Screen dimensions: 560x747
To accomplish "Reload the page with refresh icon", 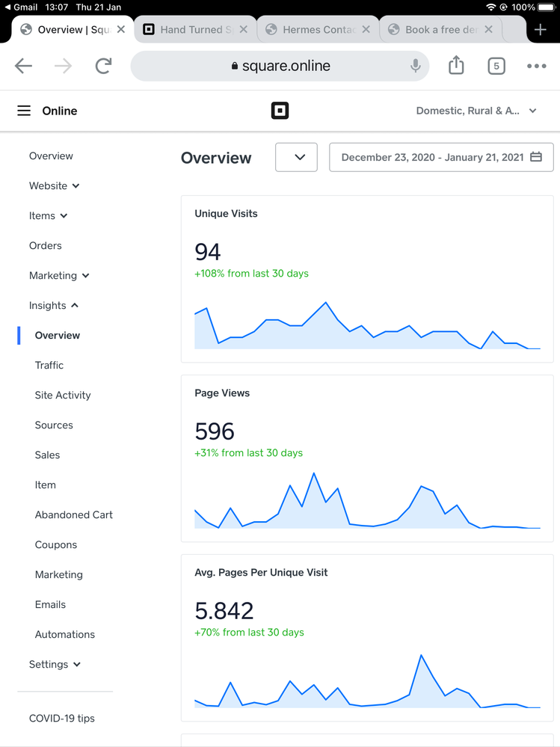I will coord(103,66).
